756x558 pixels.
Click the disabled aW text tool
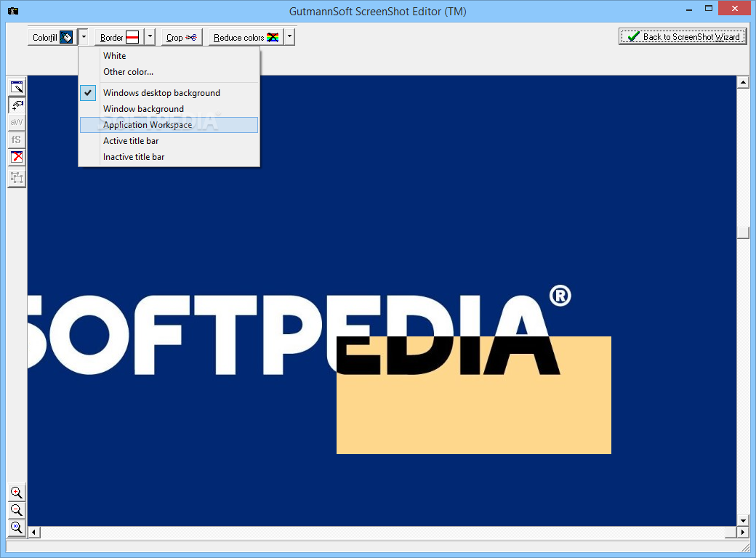tap(17, 122)
